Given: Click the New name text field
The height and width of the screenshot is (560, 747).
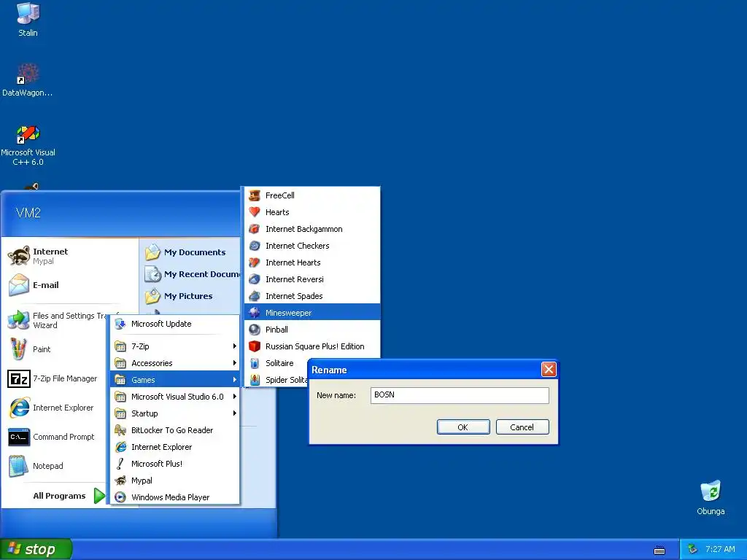Looking at the screenshot, I should 460,395.
